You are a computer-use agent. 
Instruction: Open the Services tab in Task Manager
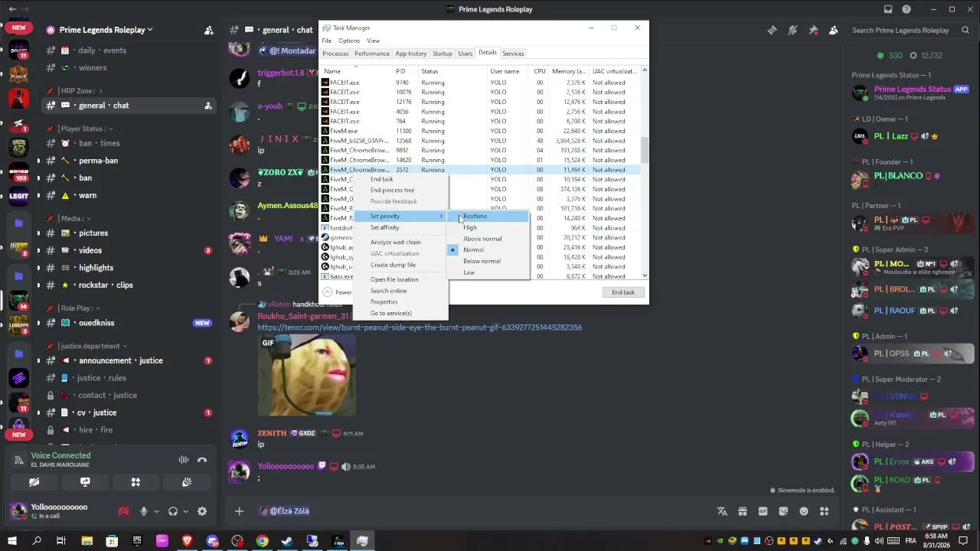coord(513,54)
